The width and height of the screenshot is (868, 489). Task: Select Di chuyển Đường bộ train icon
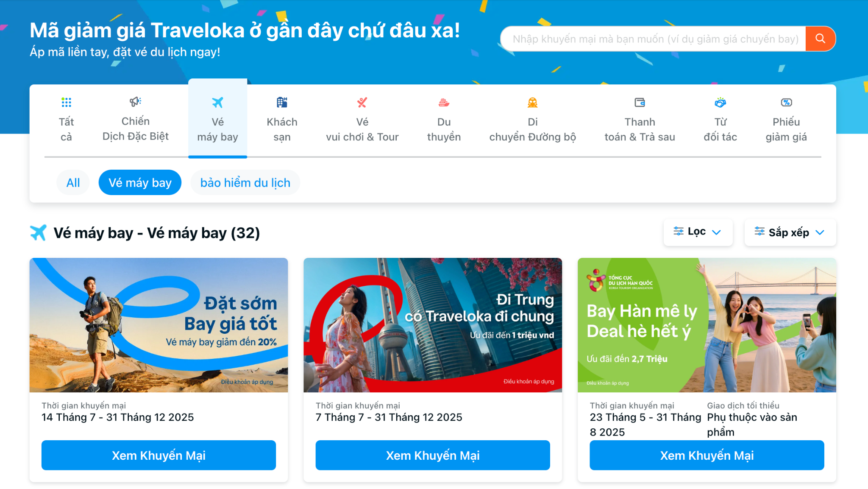point(532,102)
